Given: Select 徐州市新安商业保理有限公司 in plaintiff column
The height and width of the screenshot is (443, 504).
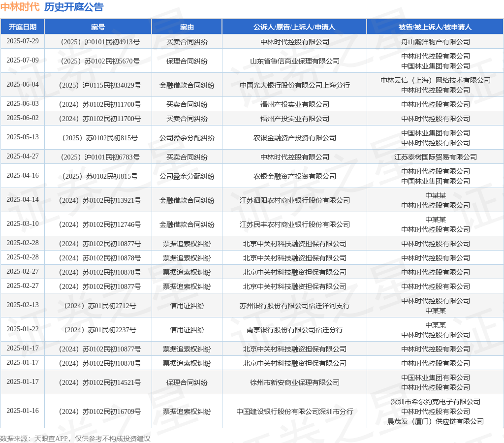Looking at the screenshot, I should click(294, 382).
